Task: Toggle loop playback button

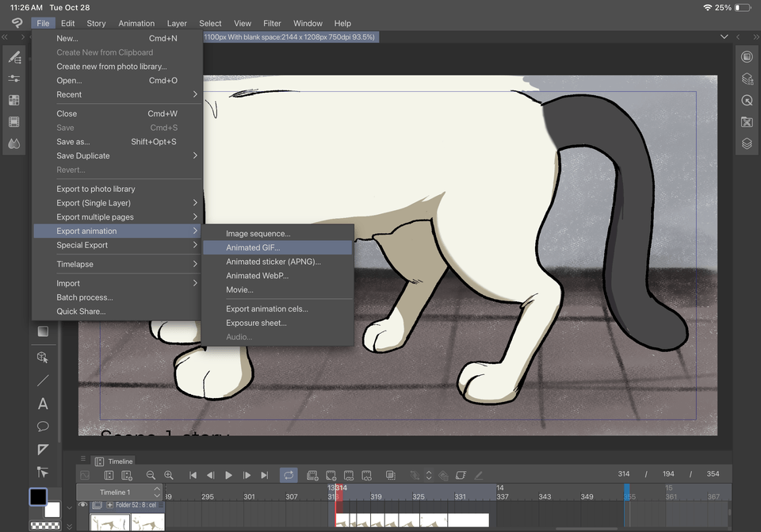Action: click(289, 475)
